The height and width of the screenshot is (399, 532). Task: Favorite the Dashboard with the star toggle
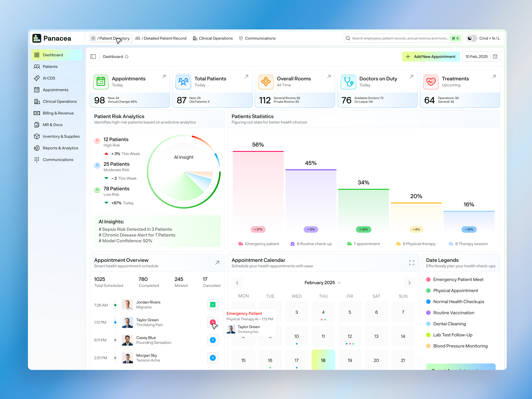(x=127, y=57)
